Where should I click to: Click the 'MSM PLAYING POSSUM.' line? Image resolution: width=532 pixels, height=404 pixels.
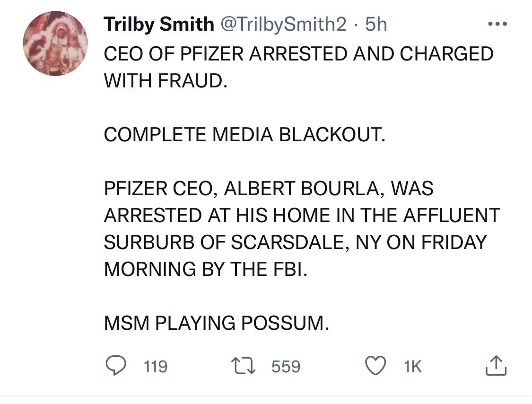215,323
